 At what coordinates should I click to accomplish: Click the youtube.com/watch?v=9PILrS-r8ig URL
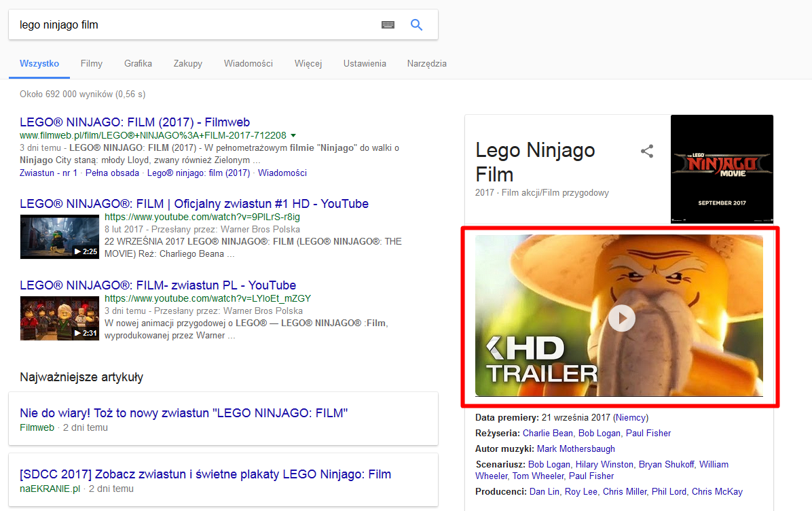(202, 217)
